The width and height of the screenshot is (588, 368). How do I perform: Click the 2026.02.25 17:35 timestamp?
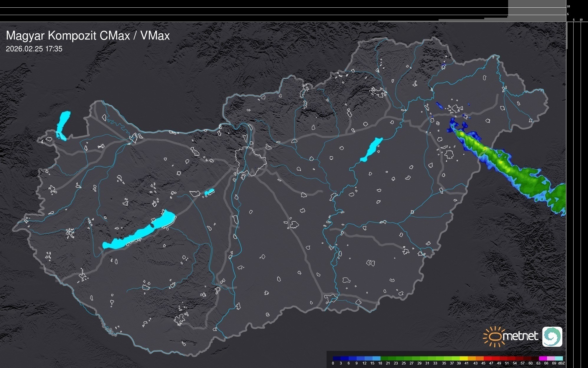click(34, 49)
